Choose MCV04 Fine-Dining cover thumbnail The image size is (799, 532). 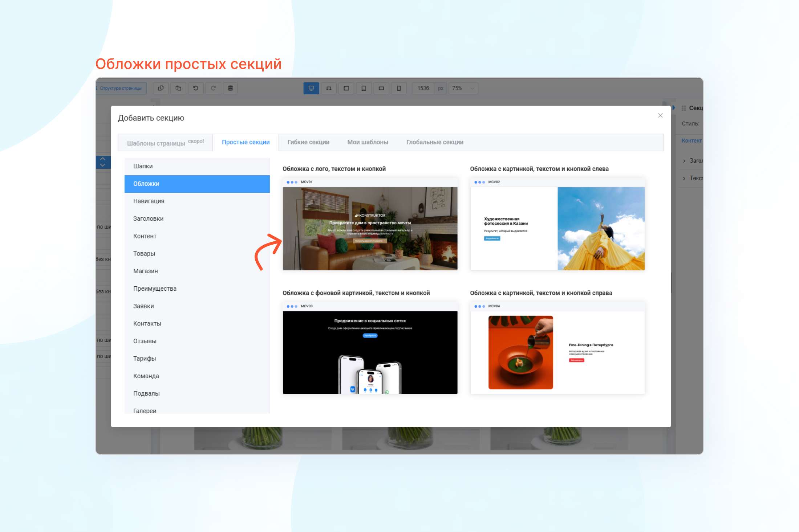tap(557, 348)
